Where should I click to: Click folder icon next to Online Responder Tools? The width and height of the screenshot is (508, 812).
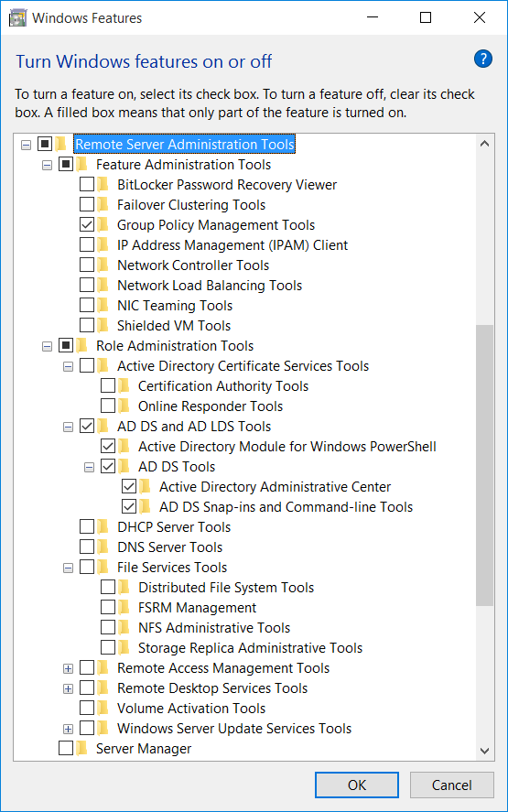124,406
